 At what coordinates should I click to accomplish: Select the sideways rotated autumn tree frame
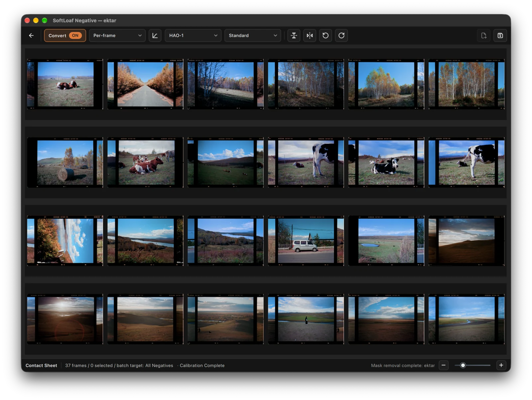click(x=65, y=241)
